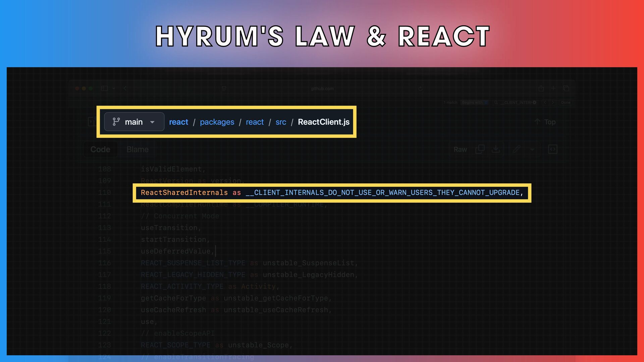Select the Code tab
This screenshot has width=644, height=362.
pos(100,149)
